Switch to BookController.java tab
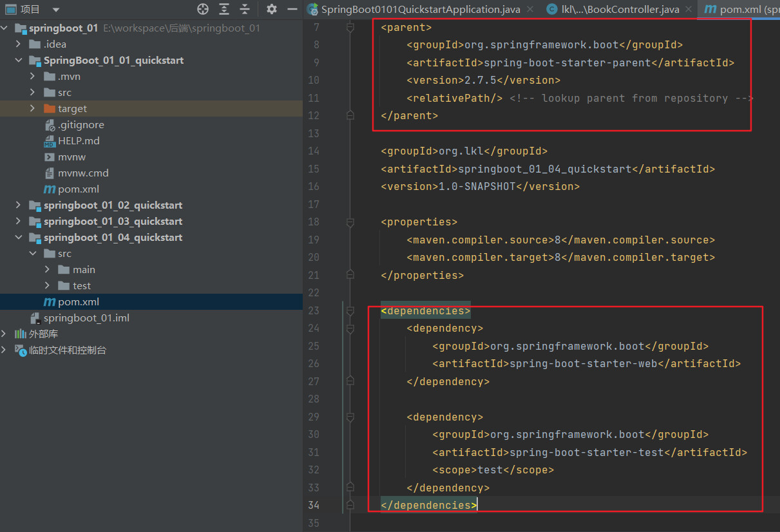Viewport: 780px width, 532px height. pyautogui.click(x=620, y=9)
